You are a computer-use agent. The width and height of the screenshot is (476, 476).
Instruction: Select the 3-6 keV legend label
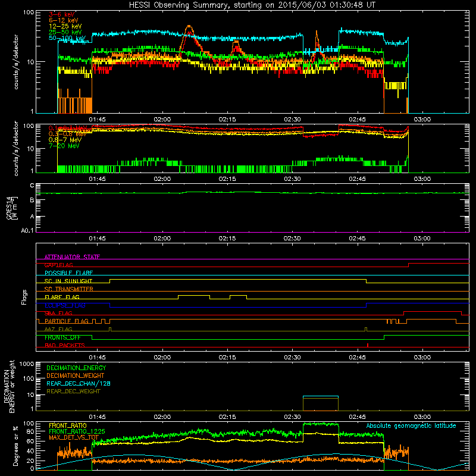62,14
